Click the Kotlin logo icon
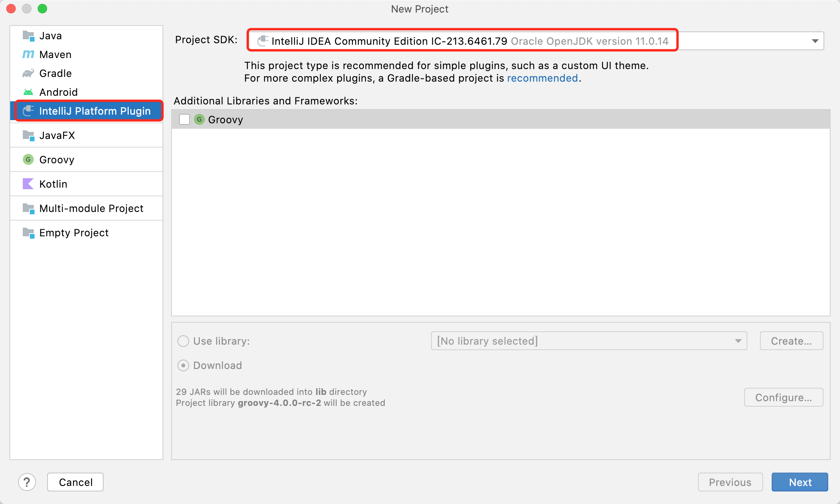The height and width of the screenshot is (504, 840). [x=28, y=184]
